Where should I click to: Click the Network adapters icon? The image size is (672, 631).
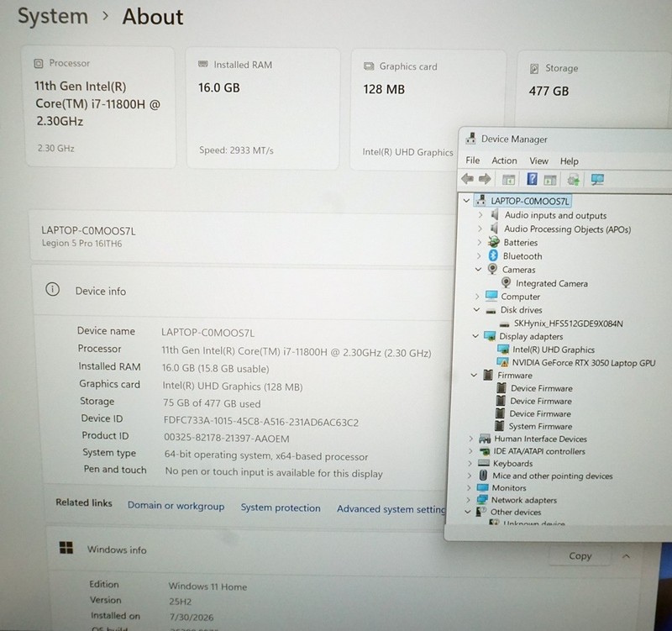(482, 499)
